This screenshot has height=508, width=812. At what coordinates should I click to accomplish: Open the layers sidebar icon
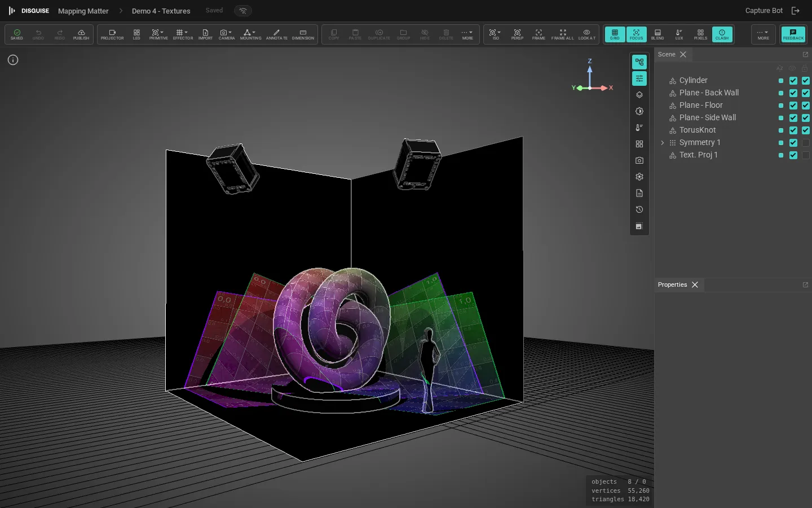pyautogui.click(x=639, y=95)
